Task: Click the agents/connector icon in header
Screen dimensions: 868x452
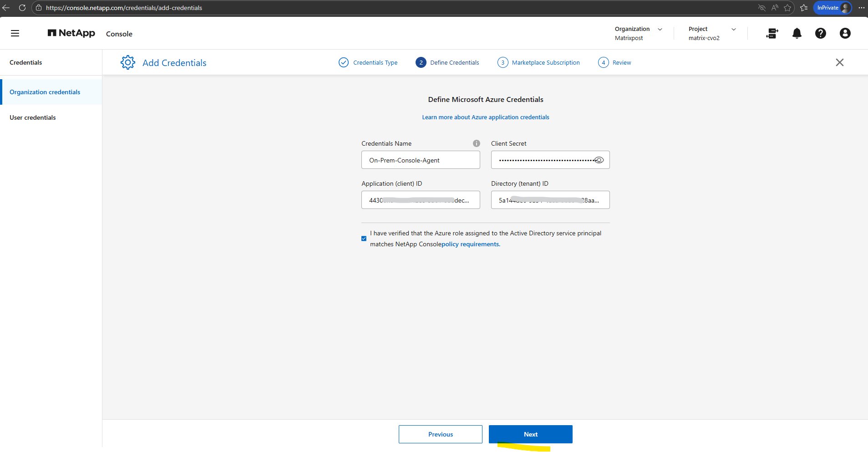Action: (x=772, y=33)
